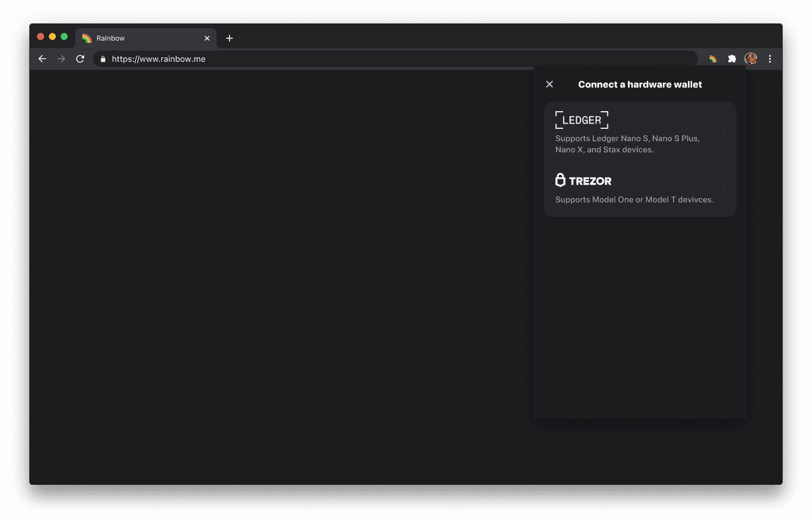
Task: Open the browser extensions puzzle icon
Action: pyautogui.click(x=732, y=59)
